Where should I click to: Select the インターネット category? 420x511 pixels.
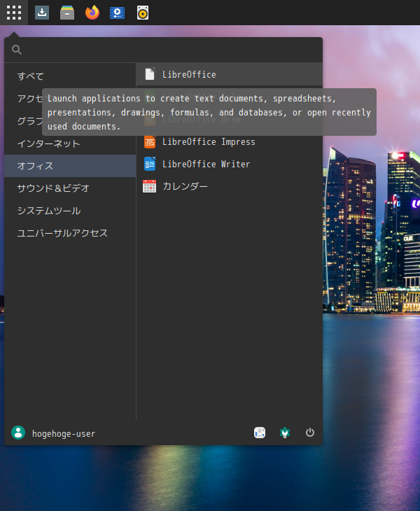coord(70,143)
